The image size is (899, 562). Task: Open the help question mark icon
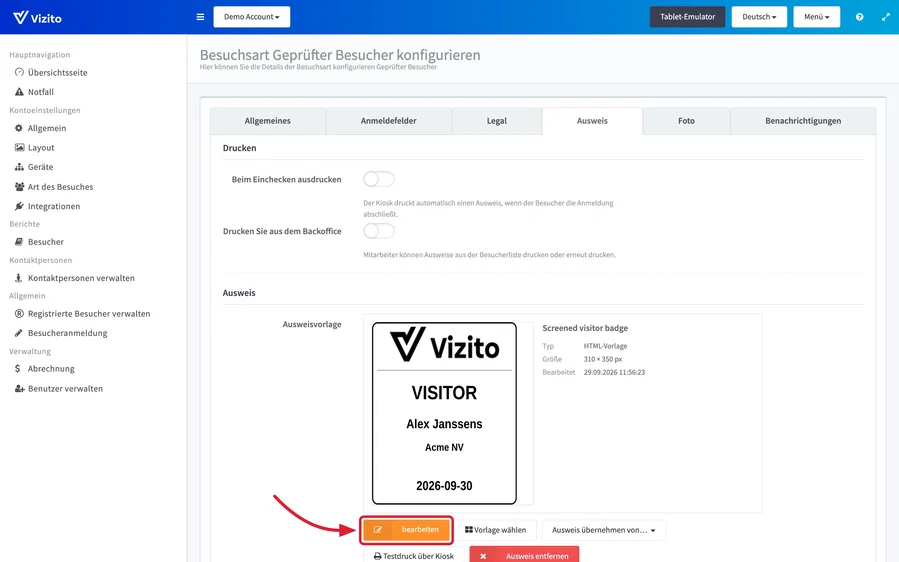[859, 17]
